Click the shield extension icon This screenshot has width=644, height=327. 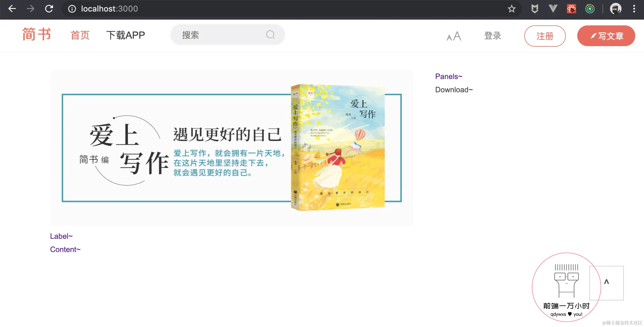coord(535,9)
